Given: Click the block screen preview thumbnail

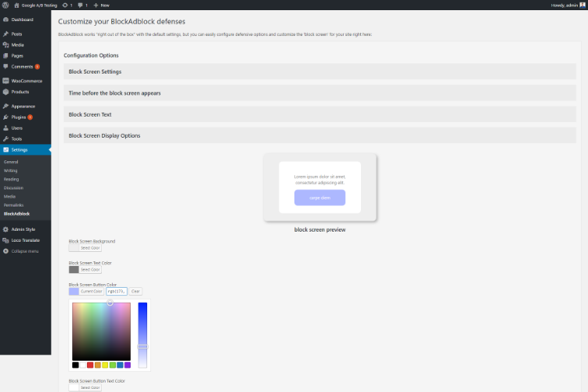Looking at the screenshot, I should tap(320, 187).
